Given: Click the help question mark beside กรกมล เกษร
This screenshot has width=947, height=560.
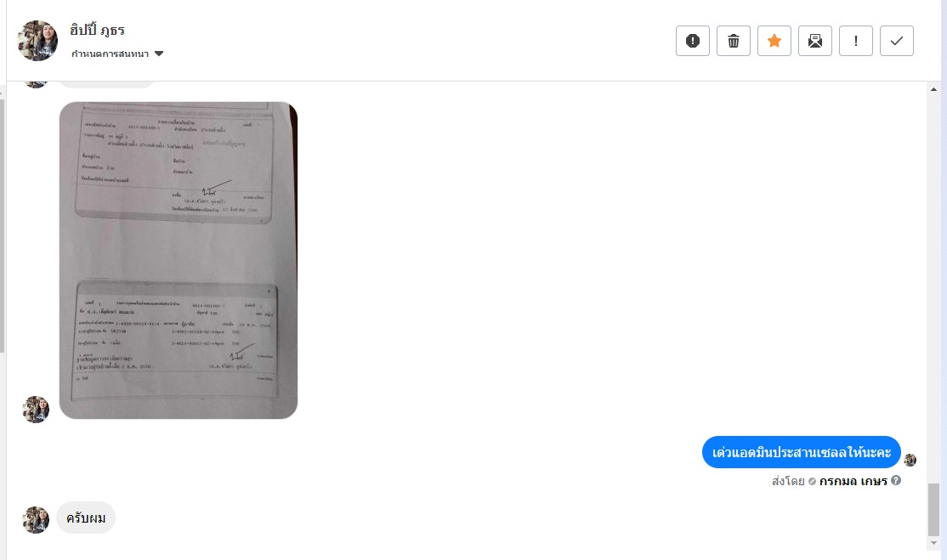Looking at the screenshot, I should tap(896, 480).
